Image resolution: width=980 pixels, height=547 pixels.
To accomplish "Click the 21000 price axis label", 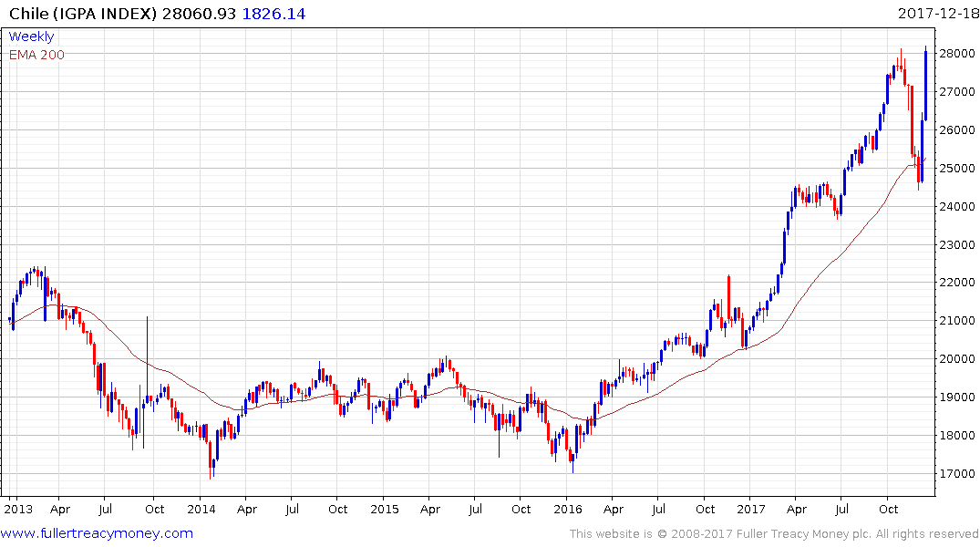I will (957, 321).
